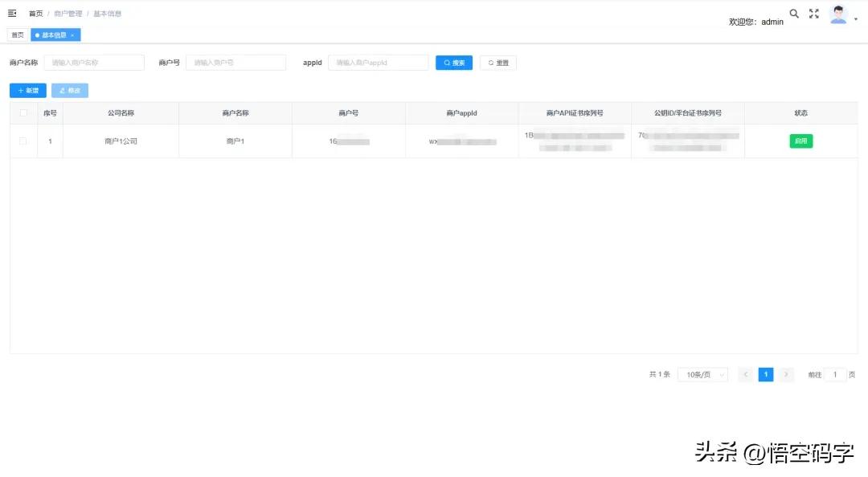Click the 商户1公司 cell
Image resolution: width=868 pixels, height=477 pixels.
point(121,141)
